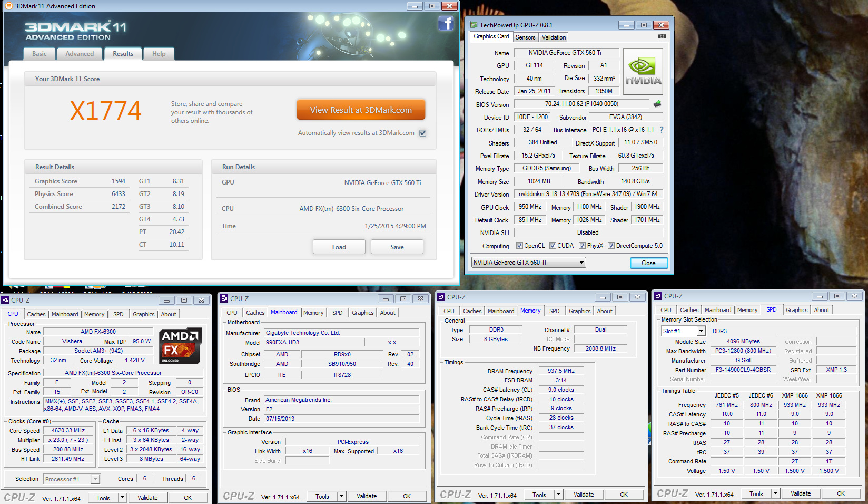868x504 pixels.
Task: Open About tab in Memory CPU-Z window
Action: (605, 311)
